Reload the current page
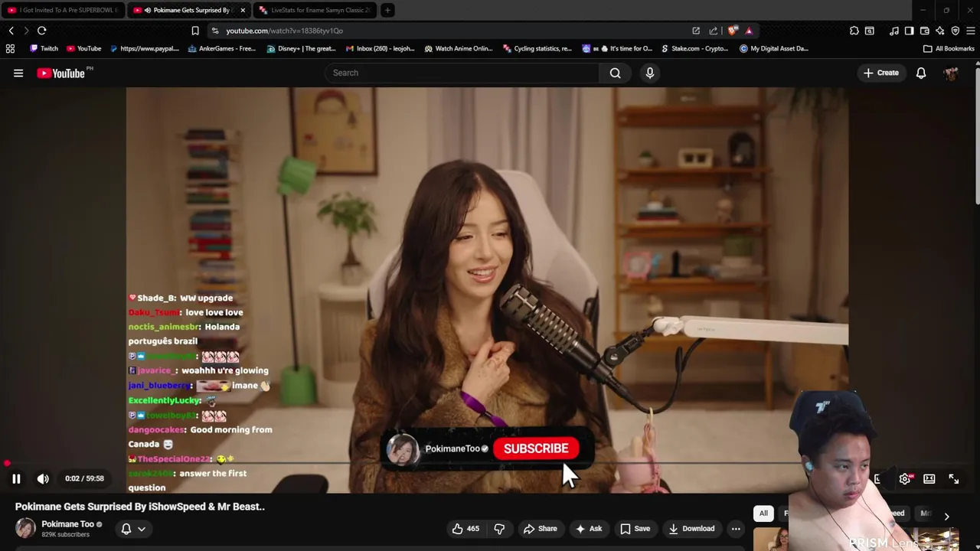The width and height of the screenshot is (980, 551). [x=41, y=31]
